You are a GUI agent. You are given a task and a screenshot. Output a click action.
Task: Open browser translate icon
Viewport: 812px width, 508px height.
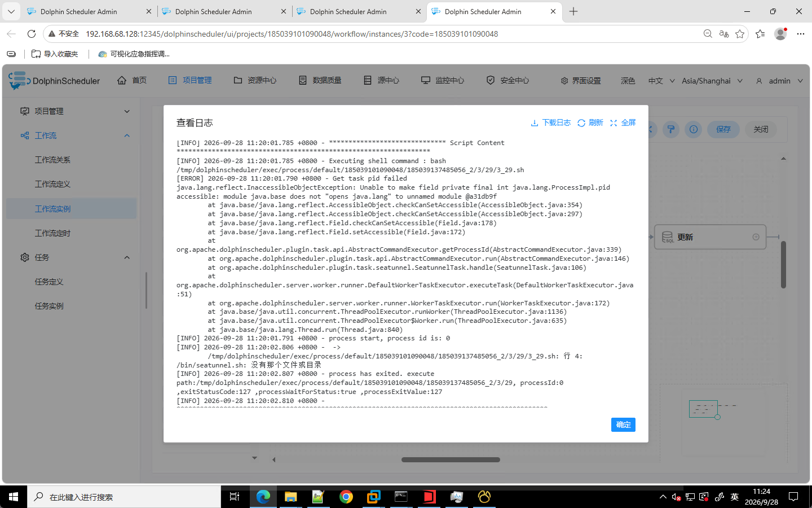(724, 34)
